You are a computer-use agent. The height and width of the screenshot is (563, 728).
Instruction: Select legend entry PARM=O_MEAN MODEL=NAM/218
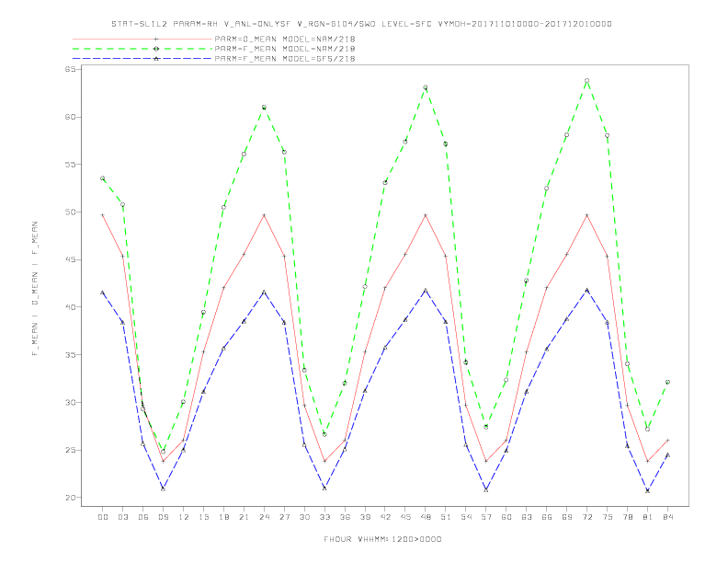pos(285,39)
